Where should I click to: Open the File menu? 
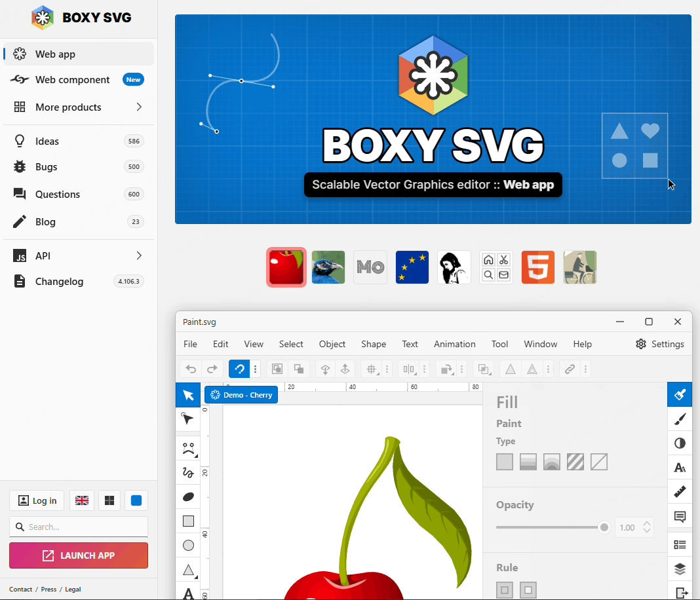(x=190, y=344)
